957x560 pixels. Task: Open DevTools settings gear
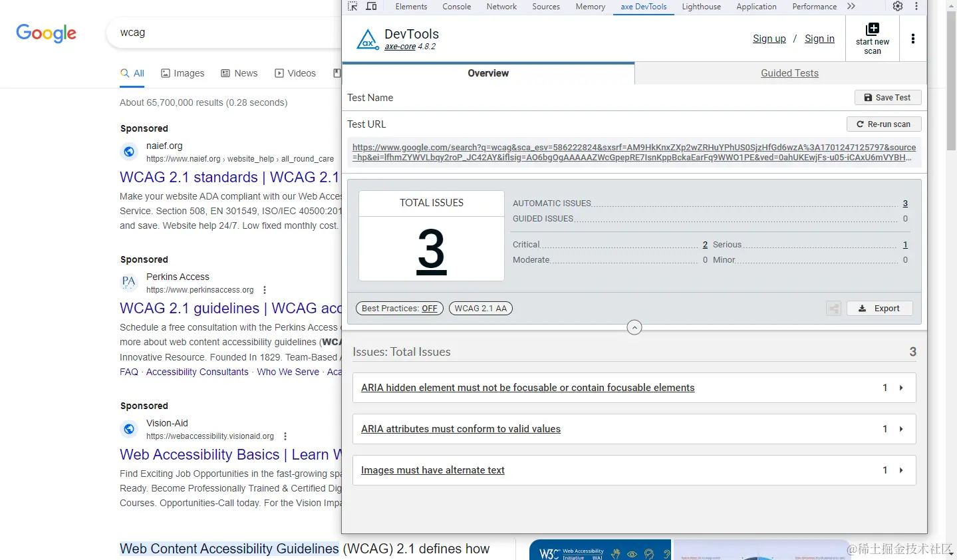(x=898, y=7)
